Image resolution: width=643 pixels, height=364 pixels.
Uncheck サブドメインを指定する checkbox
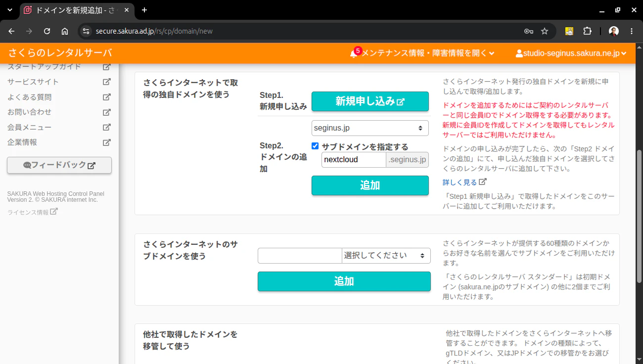pos(315,146)
